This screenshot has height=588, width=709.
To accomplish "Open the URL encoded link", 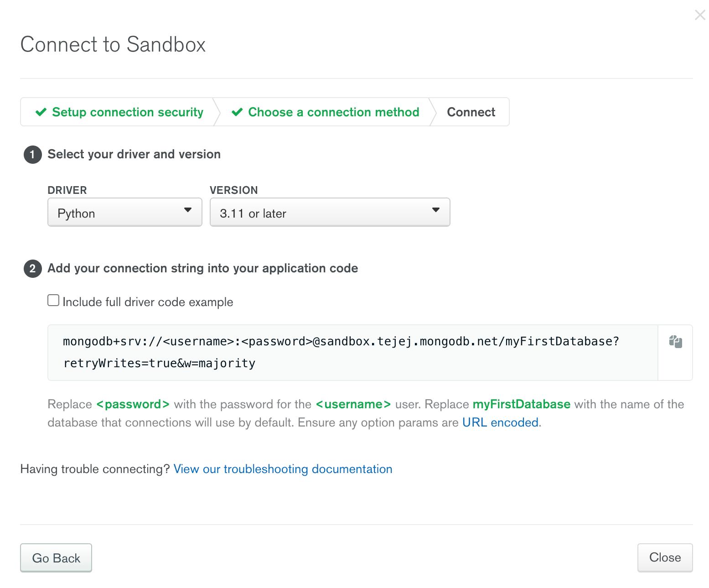I will point(500,422).
